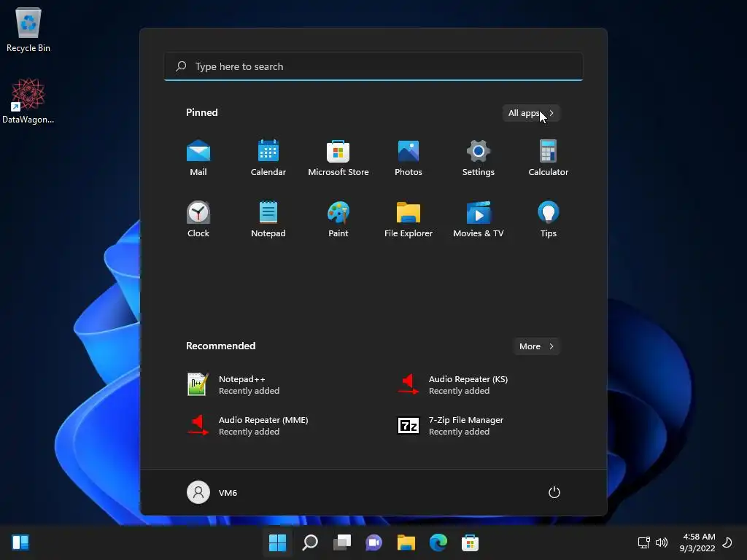Viewport: 747px width, 560px height.
Task: Launch the Calculator app
Action: pyautogui.click(x=549, y=158)
